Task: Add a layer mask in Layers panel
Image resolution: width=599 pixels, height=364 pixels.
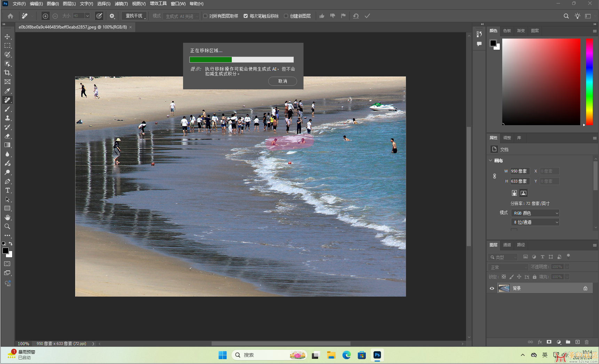Action: click(x=549, y=342)
